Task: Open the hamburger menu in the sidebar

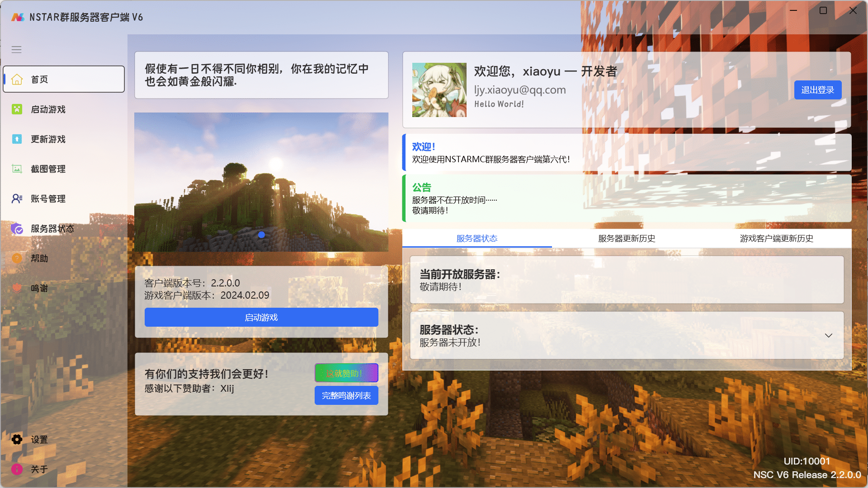Action: tap(17, 50)
